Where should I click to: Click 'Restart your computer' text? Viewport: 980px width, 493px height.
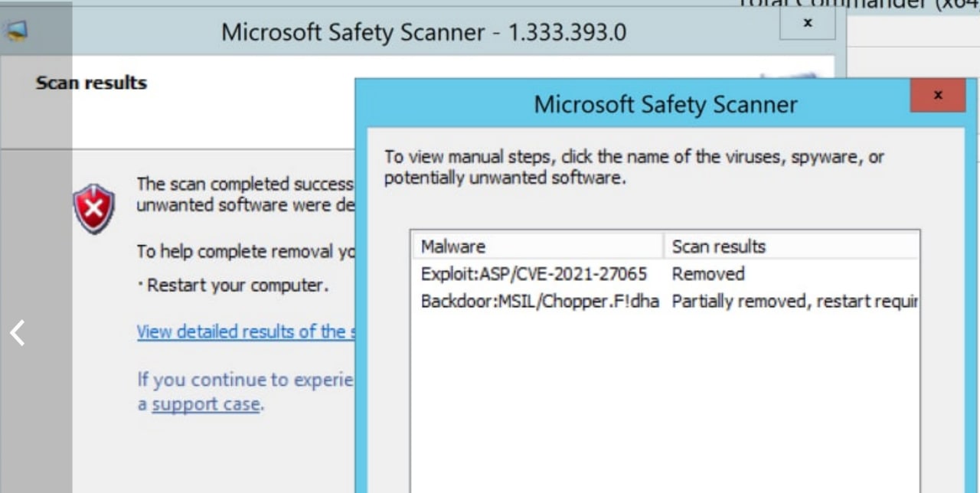[x=237, y=286]
